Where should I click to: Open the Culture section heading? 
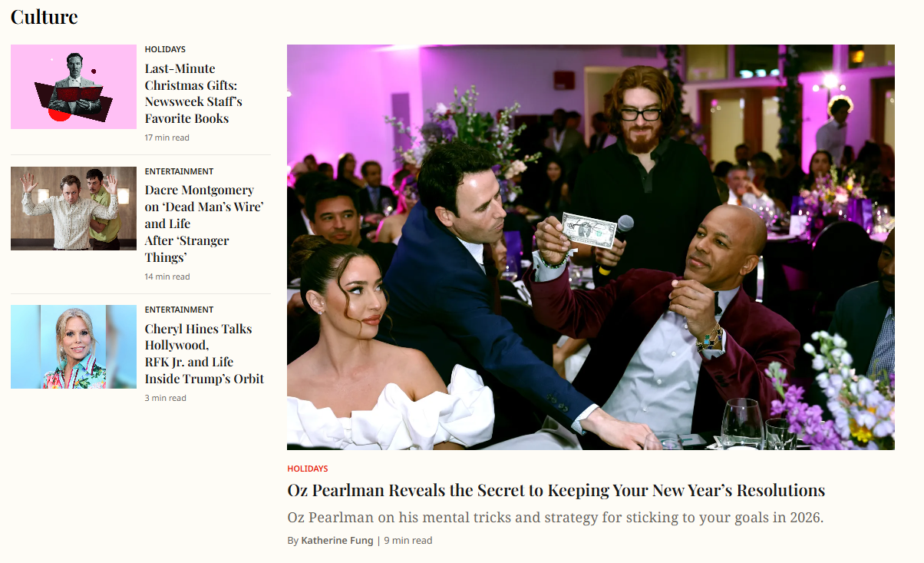coord(44,16)
